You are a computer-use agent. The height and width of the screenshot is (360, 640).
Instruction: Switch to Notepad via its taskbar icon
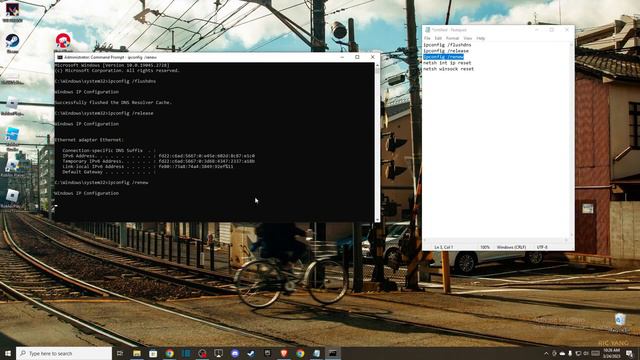[316, 353]
